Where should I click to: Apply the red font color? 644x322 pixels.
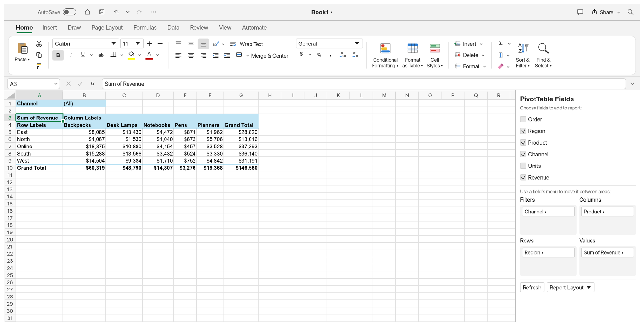click(149, 55)
